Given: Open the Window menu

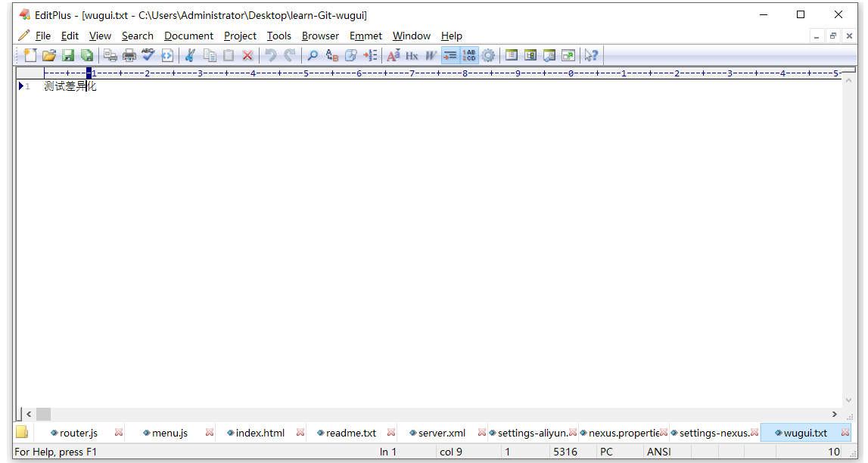Looking at the screenshot, I should coord(412,36).
